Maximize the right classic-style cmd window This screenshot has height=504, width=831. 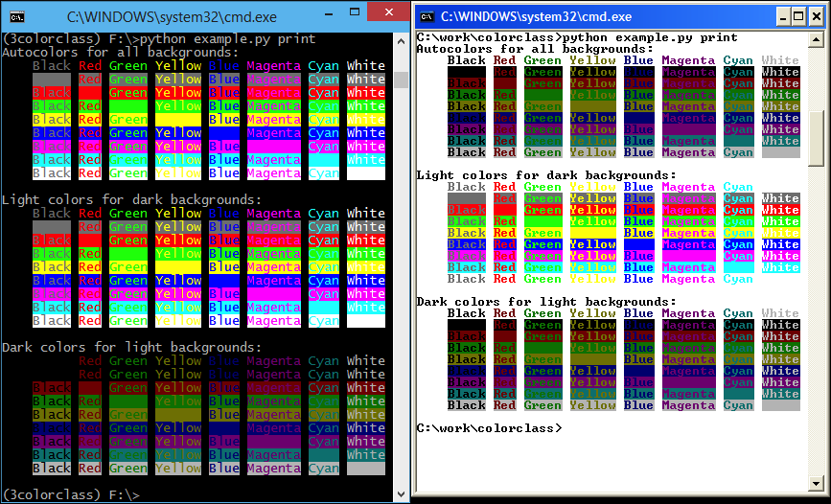pyautogui.click(x=799, y=16)
